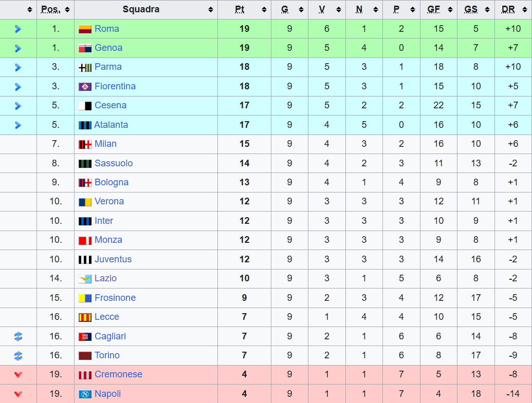532x403 pixels.
Task: Open the Juventus team link
Action: coord(113,259)
